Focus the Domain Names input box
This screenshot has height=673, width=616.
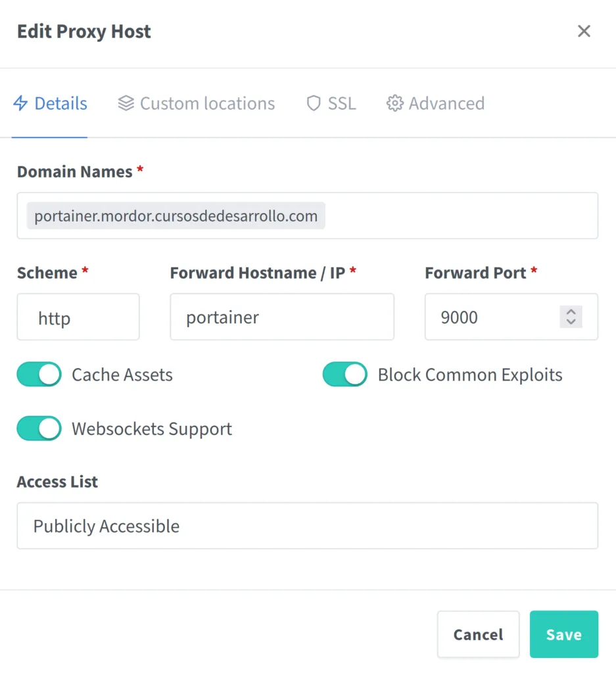tap(460, 216)
